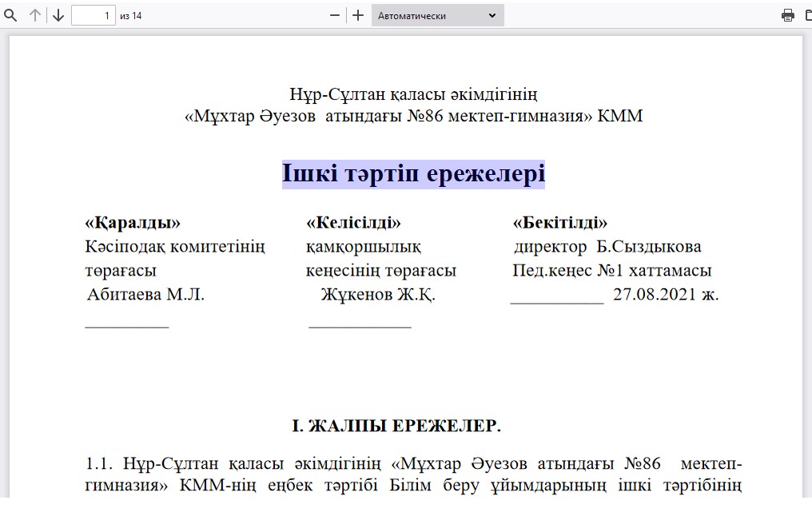Open search with the magnifier icon

coord(10,14)
